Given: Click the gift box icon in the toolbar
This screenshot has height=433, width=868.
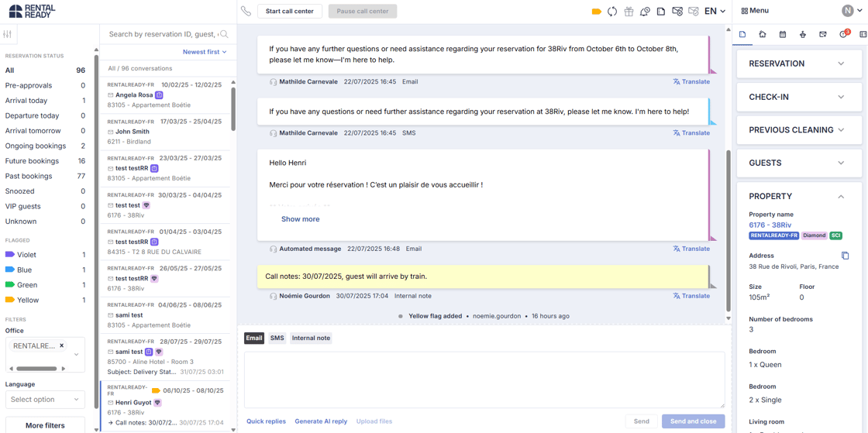Looking at the screenshot, I should click(x=629, y=11).
